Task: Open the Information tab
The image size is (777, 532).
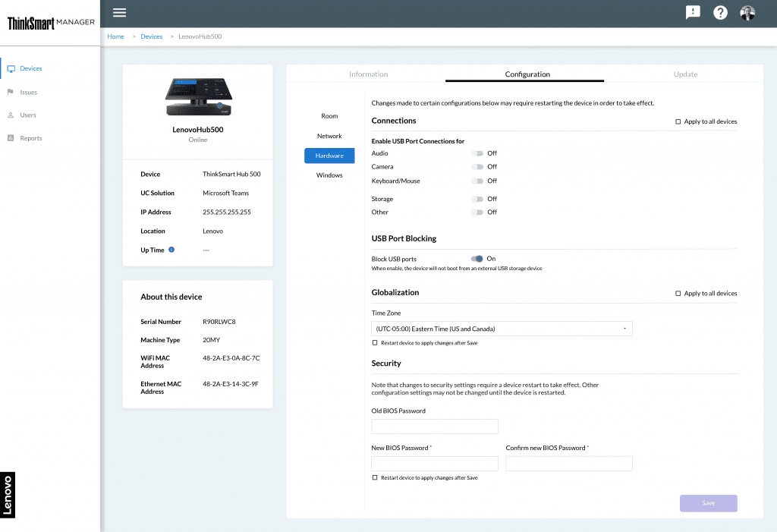Action: [x=368, y=74]
